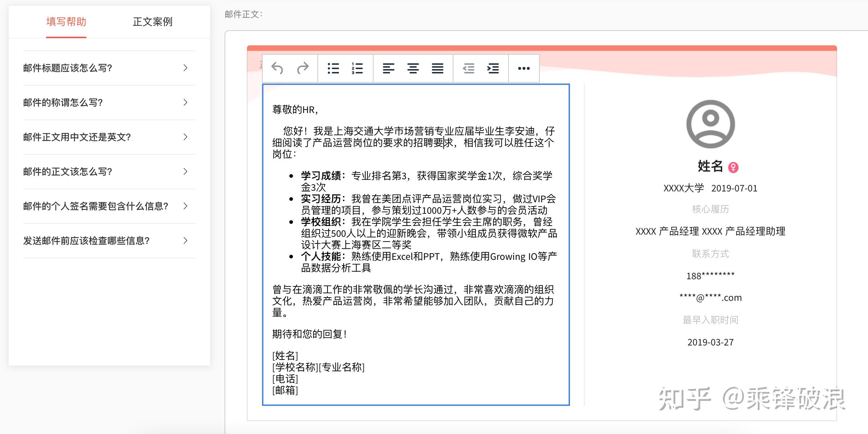
Task: Click the increase indent icon
Action: coord(493,68)
